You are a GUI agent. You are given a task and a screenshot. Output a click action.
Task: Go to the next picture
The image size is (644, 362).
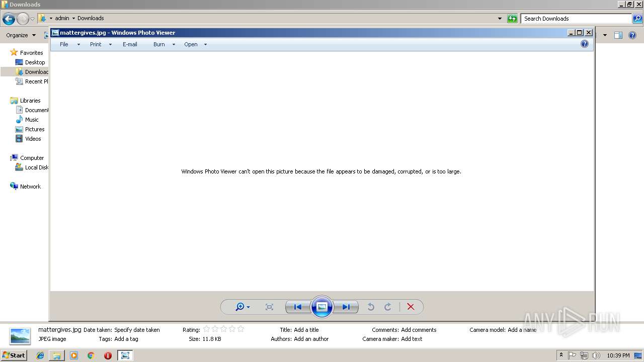pyautogui.click(x=346, y=307)
